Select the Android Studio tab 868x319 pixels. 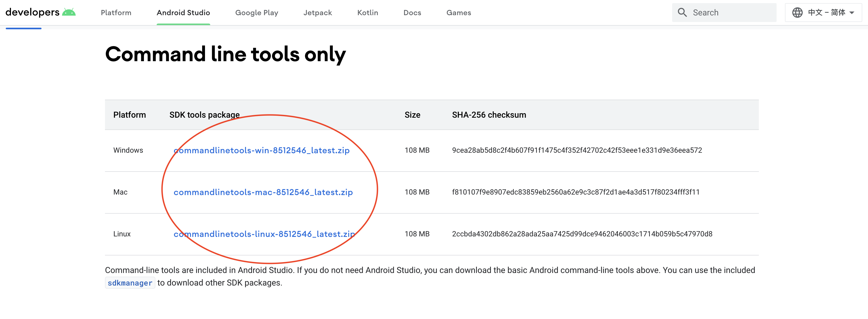pos(183,13)
